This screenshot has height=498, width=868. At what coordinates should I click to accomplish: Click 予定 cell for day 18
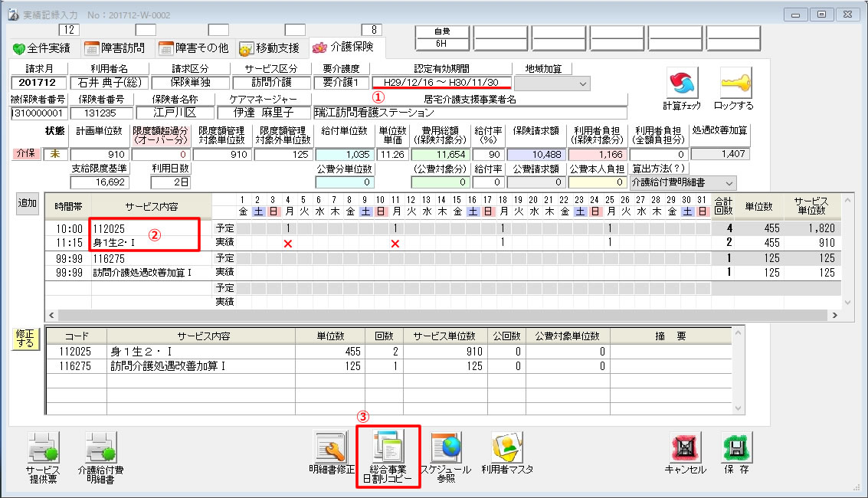pyautogui.click(x=503, y=228)
